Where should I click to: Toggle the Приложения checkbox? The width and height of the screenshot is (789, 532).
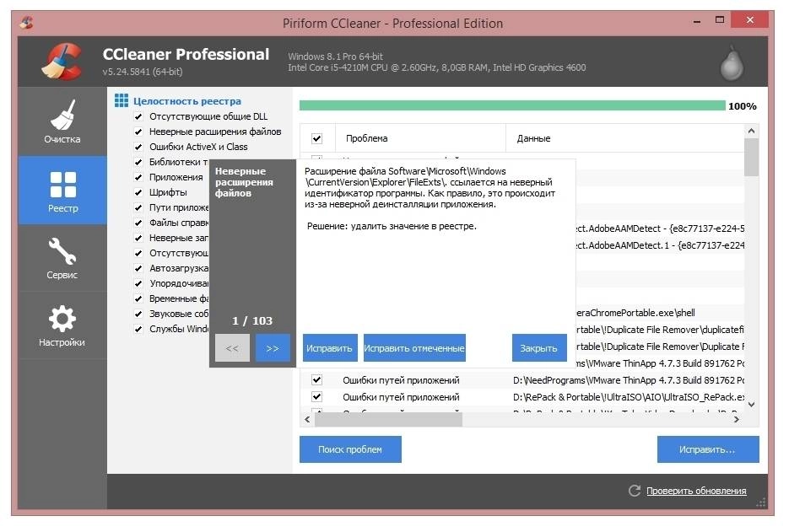tap(138, 177)
